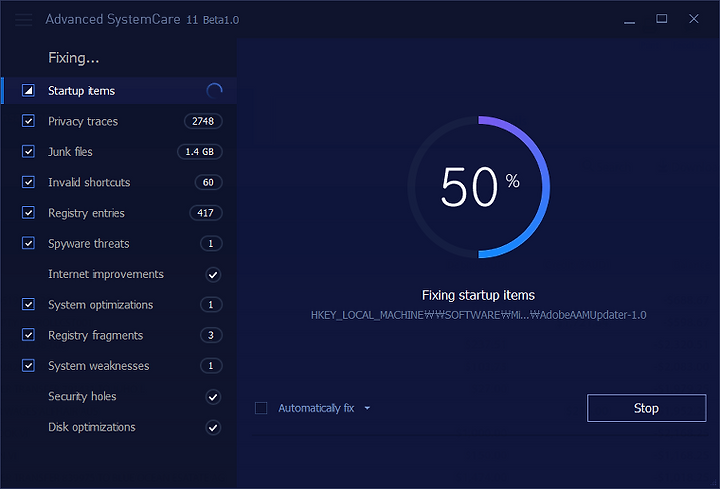The width and height of the screenshot is (720, 489).
Task: Click the Fixing... header text
Action: [73, 58]
